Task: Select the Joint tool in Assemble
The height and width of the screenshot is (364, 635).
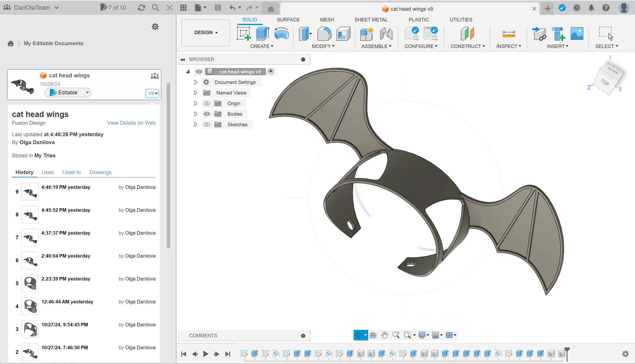Action: click(386, 34)
